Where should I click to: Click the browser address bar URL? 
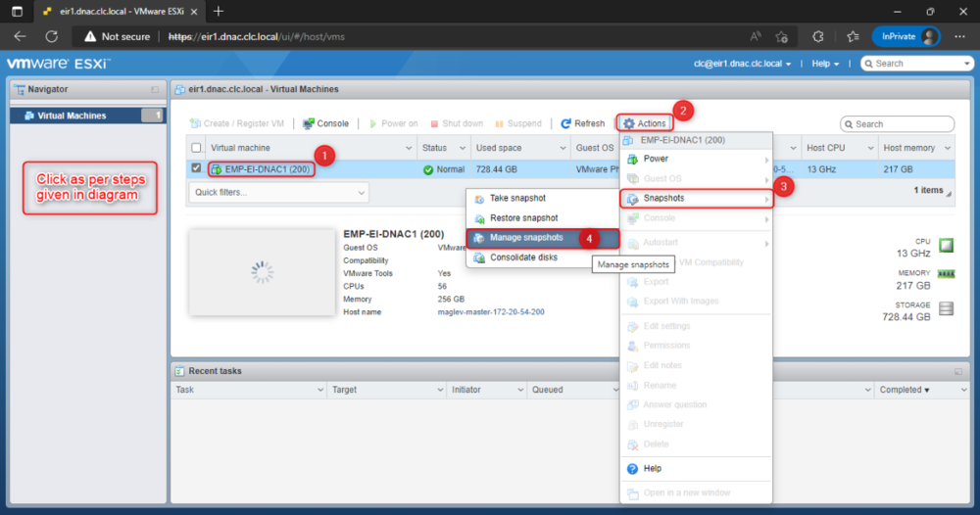(x=256, y=37)
